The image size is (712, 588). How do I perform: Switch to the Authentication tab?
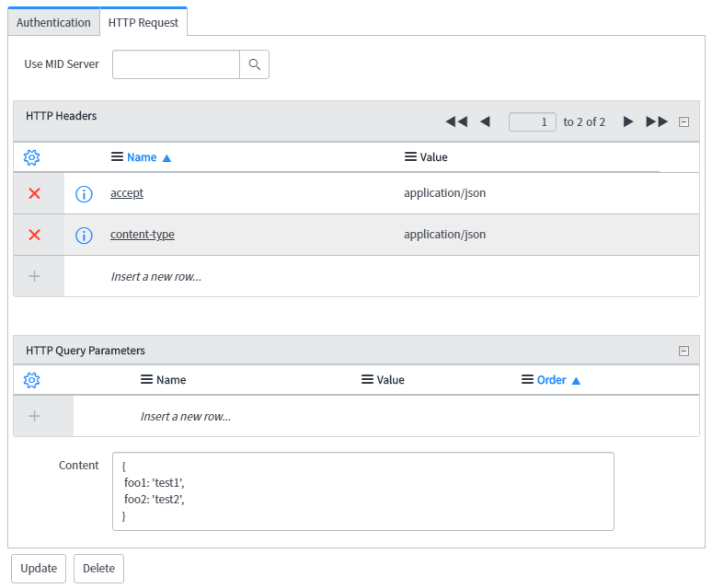pyautogui.click(x=53, y=22)
